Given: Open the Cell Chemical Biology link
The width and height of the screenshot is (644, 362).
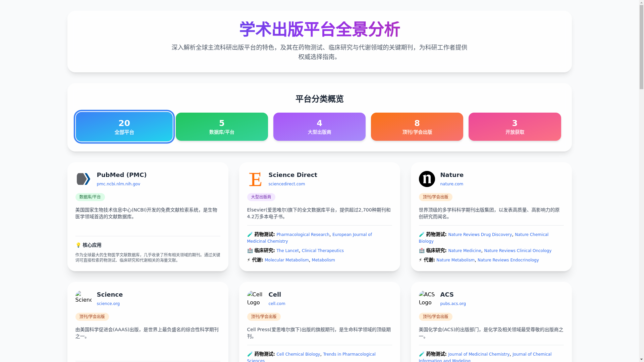Looking at the screenshot, I should [298, 354].
